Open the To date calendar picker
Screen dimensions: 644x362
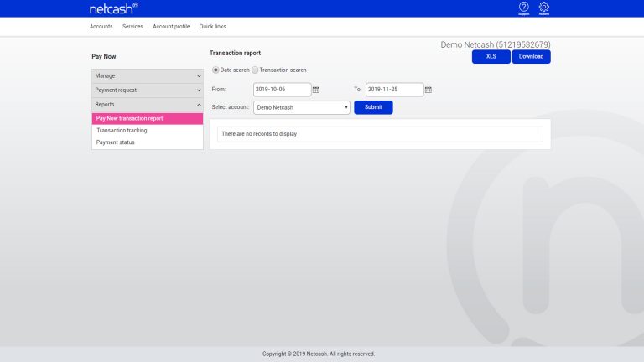click(428, 90)
